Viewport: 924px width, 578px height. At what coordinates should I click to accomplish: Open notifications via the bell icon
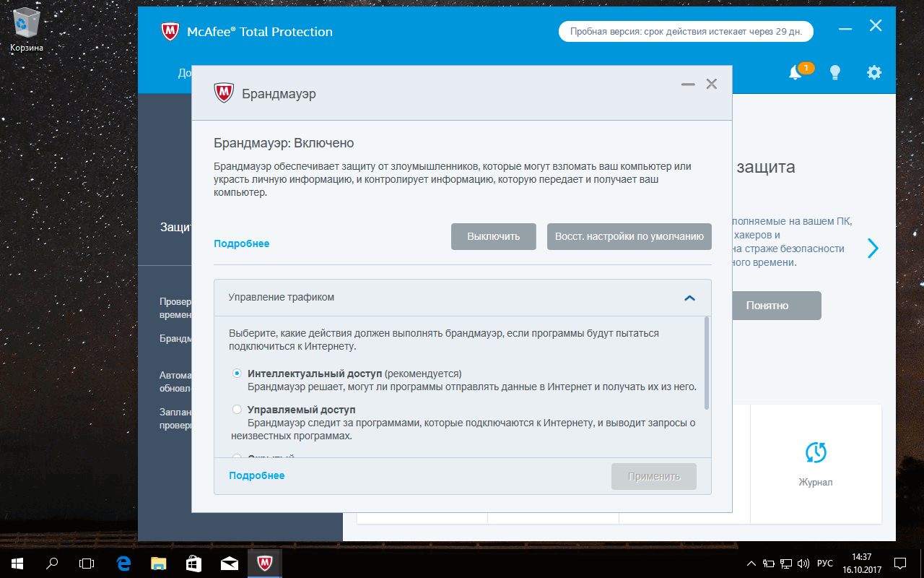point(796,73)
